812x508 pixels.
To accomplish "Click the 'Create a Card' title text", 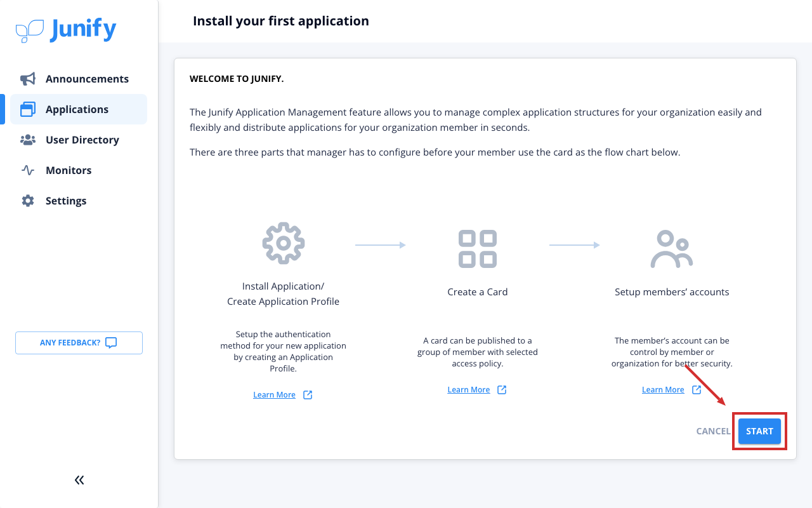I will tap(478, 292).
